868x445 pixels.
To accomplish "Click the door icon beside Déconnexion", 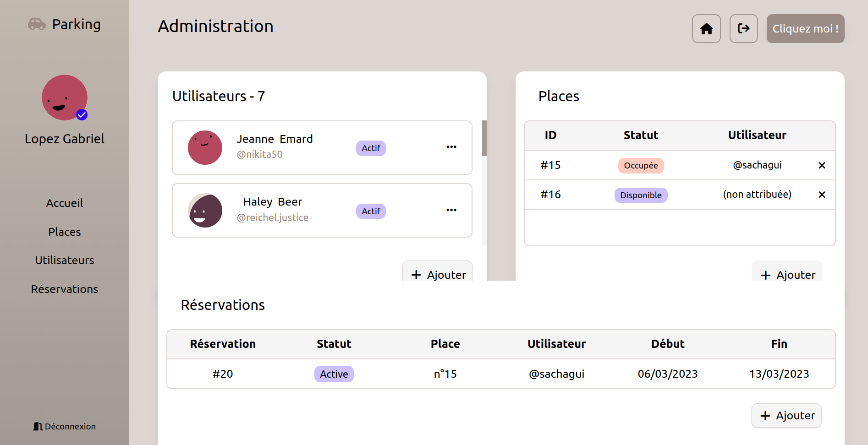I will coord(38,426).
